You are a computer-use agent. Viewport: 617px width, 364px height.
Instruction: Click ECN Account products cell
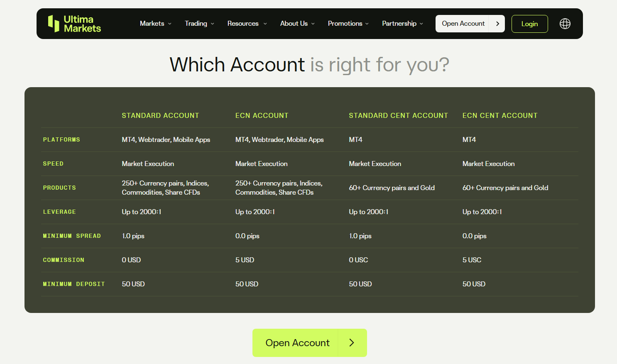point(279,188)
